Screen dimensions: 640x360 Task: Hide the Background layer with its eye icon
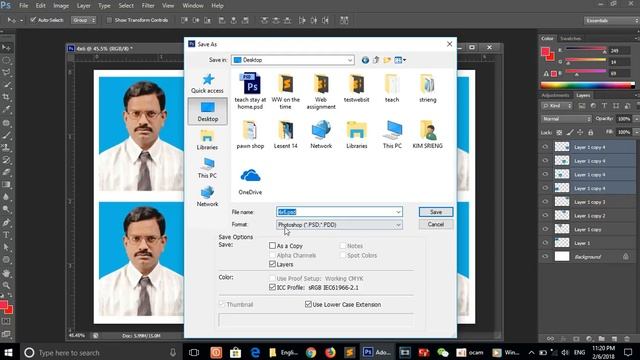(x=545, y=257)
